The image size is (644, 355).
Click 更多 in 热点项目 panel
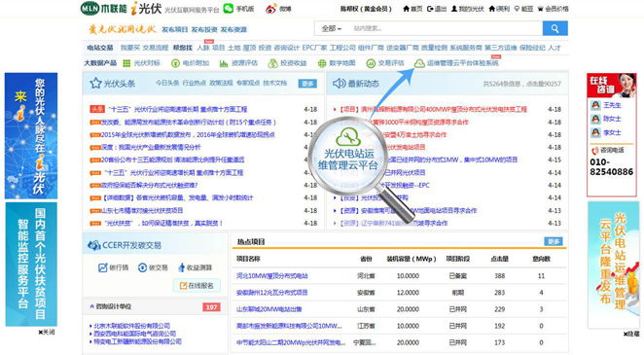554,241
